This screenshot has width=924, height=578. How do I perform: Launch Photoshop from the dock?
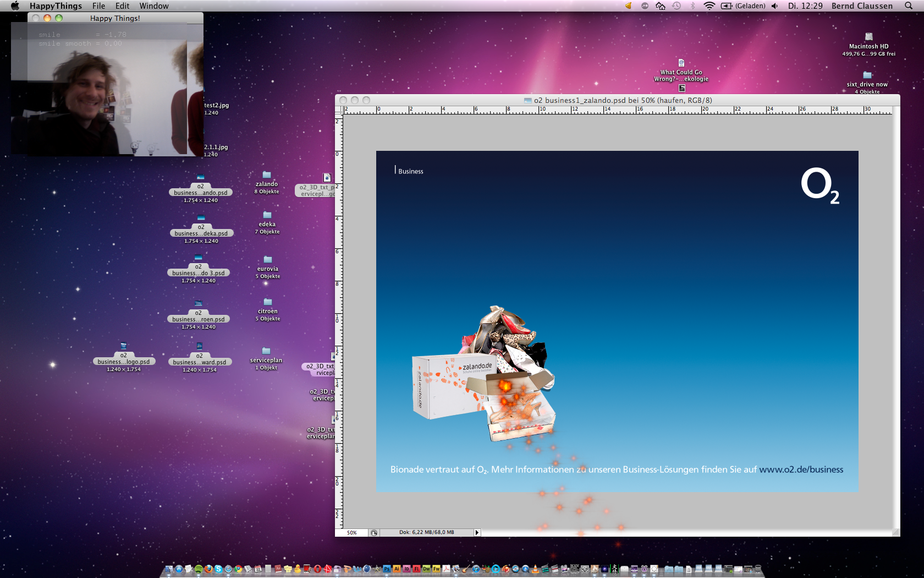387,569
